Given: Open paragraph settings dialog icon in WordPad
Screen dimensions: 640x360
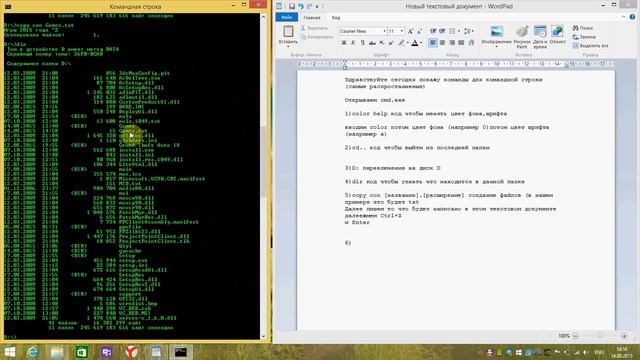Looking at the screenshot, I should (471, 43).
